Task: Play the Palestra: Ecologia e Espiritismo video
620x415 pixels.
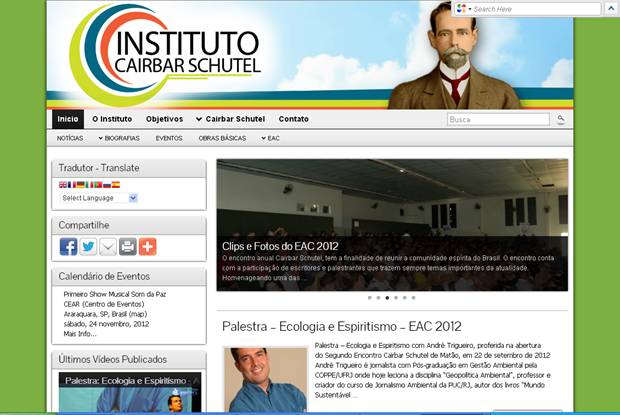Action: coord(130,392)
